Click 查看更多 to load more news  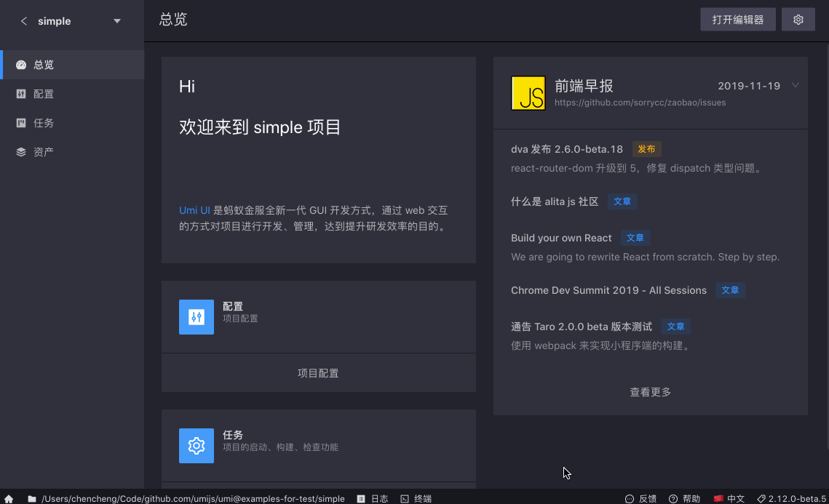[650, 392]
